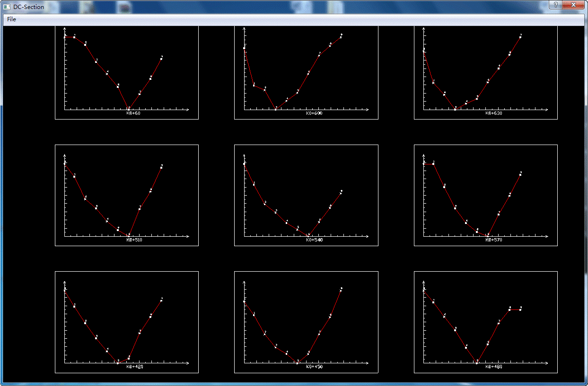The image size is (588, 386).
Task: Click the K0+510 station label
Action: [134, 240]
